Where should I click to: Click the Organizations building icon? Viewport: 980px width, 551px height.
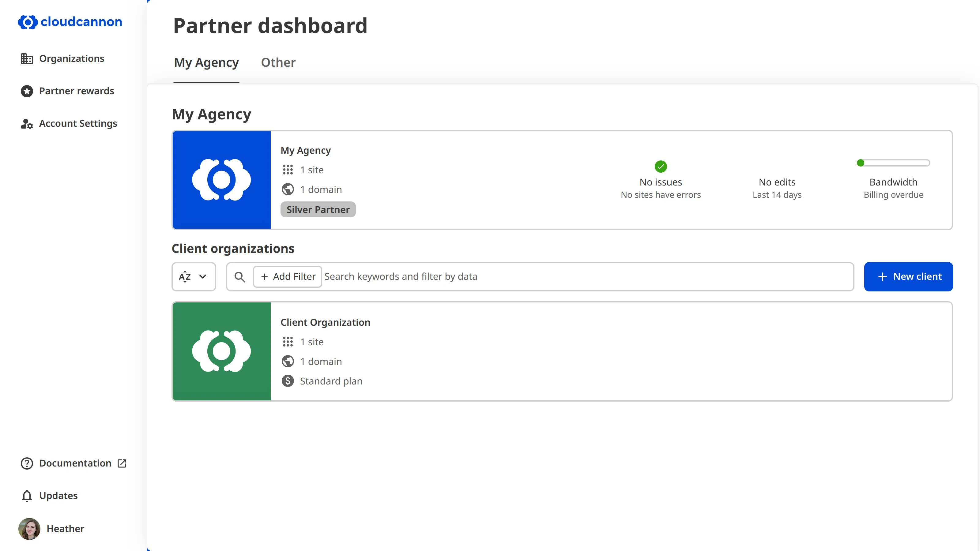[27, 58]
